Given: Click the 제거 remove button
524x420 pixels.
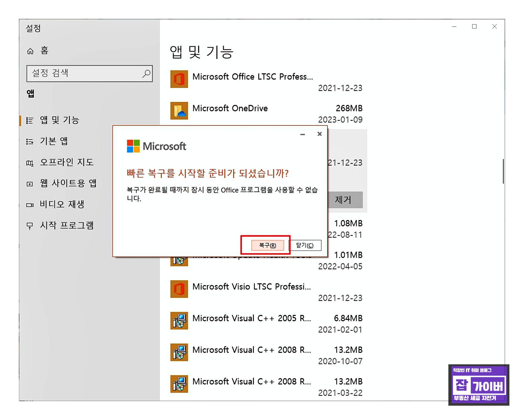Looking at the screenshot, I should coord(344,200).
